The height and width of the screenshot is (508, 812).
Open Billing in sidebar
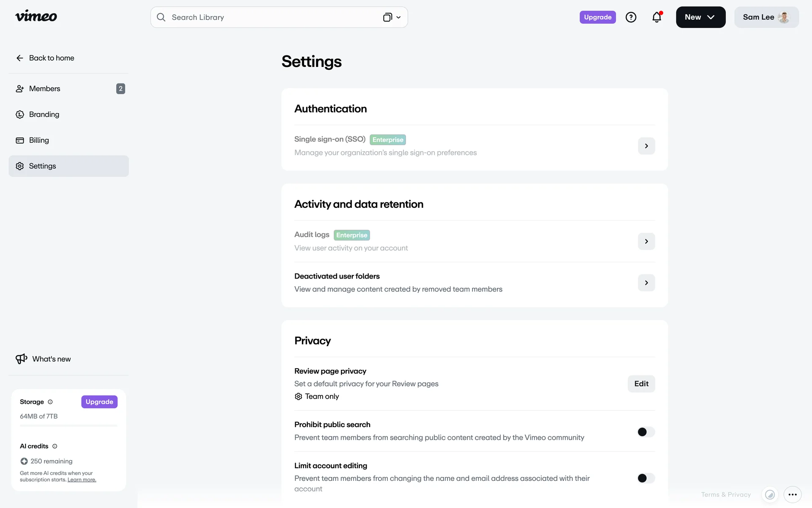[x=39, y=141]
